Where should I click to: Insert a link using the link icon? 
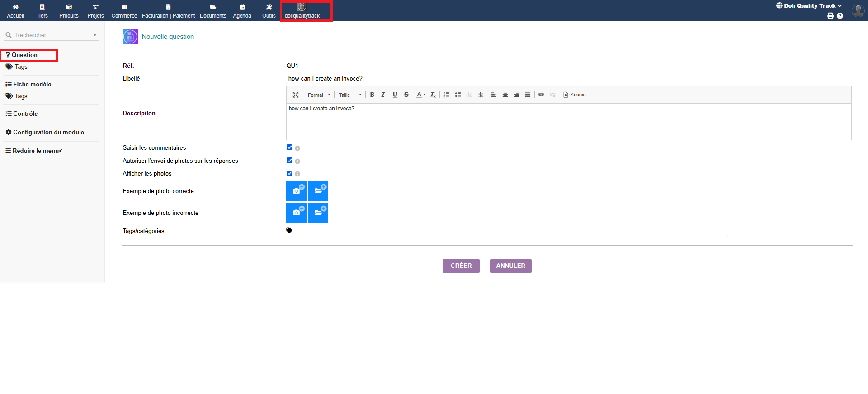(541, 95)
